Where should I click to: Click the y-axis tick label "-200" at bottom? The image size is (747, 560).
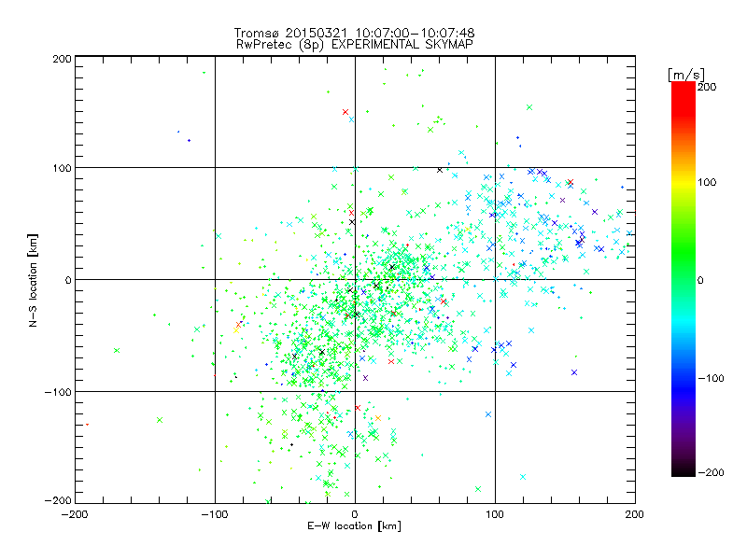pos(58,500)
